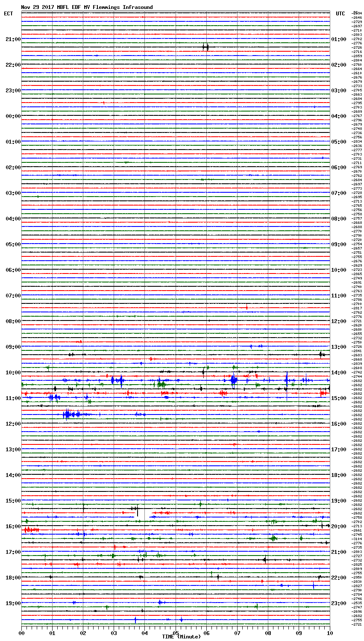The image size is (364, 641).
Task: Select the 11:00 label on the ECT axis
Action: tap(13, 398)
